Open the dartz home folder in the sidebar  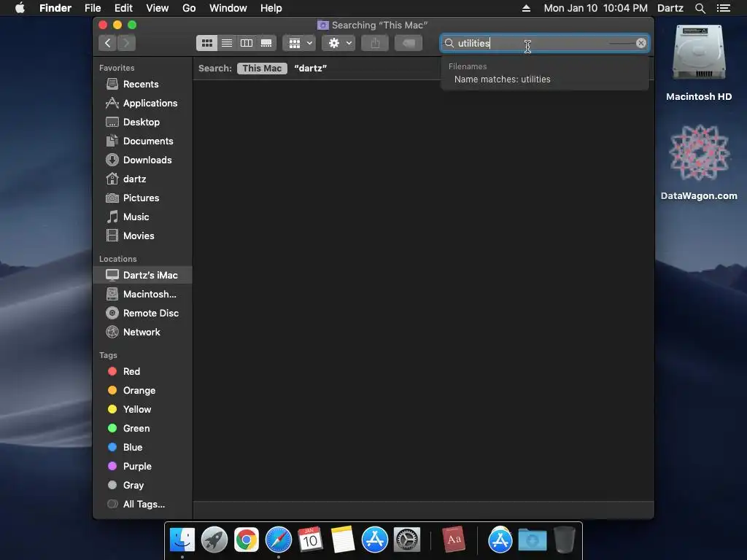click(142, 179)
